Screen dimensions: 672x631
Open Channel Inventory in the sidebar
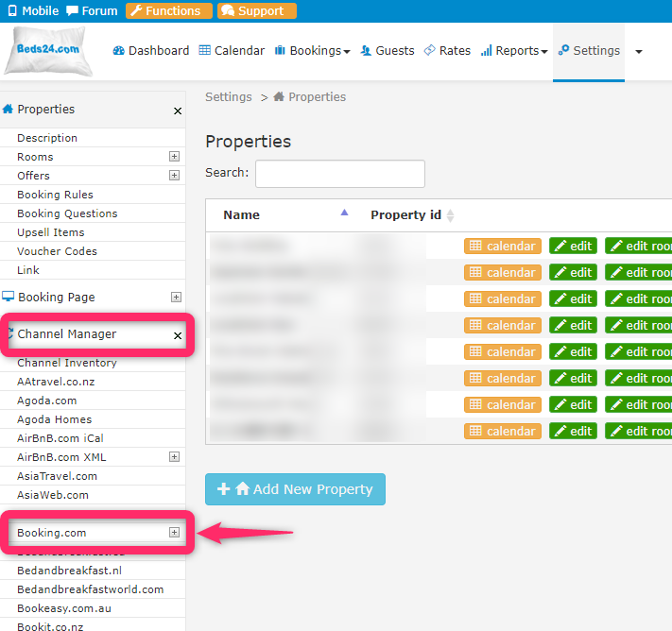click(67, 363)
